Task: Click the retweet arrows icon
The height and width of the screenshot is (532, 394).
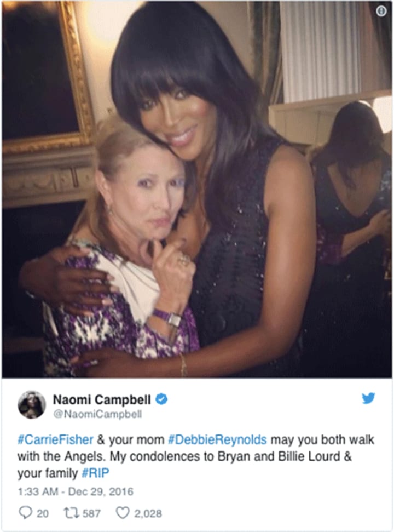Action: (71, 513)
